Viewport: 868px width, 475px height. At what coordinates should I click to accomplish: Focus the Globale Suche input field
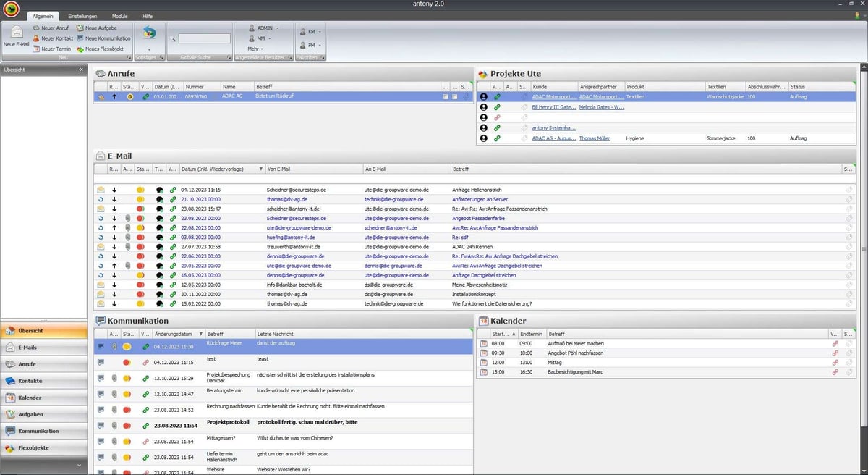tap(204, 38)
